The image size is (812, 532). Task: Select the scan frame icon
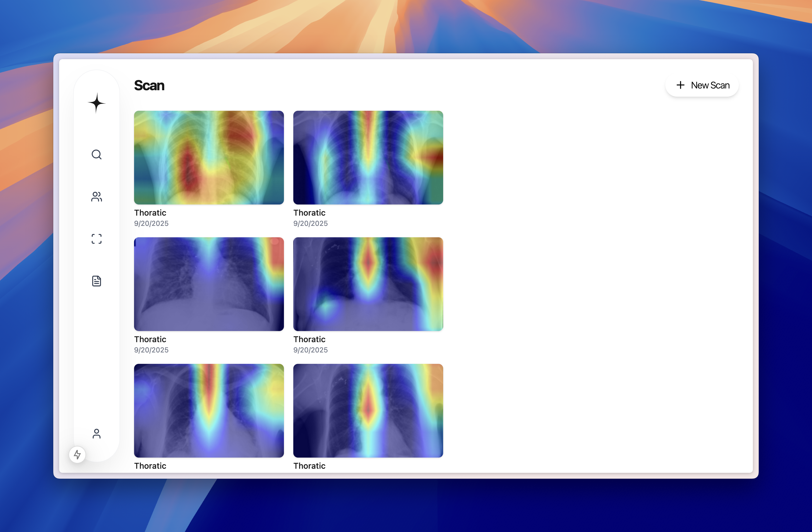97,239
